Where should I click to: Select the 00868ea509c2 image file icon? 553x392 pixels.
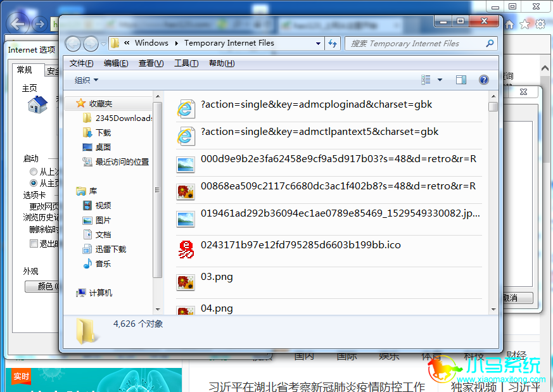point(186,192)
